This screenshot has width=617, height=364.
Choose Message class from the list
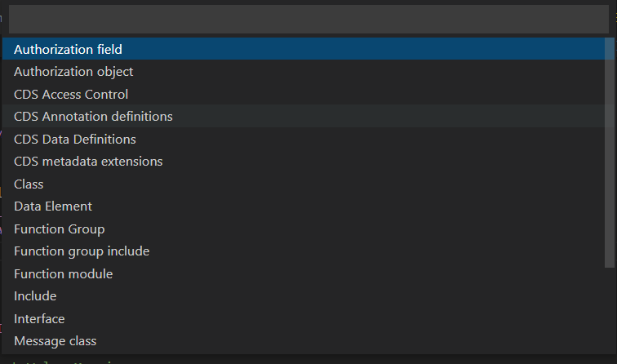tap(55, 341)
